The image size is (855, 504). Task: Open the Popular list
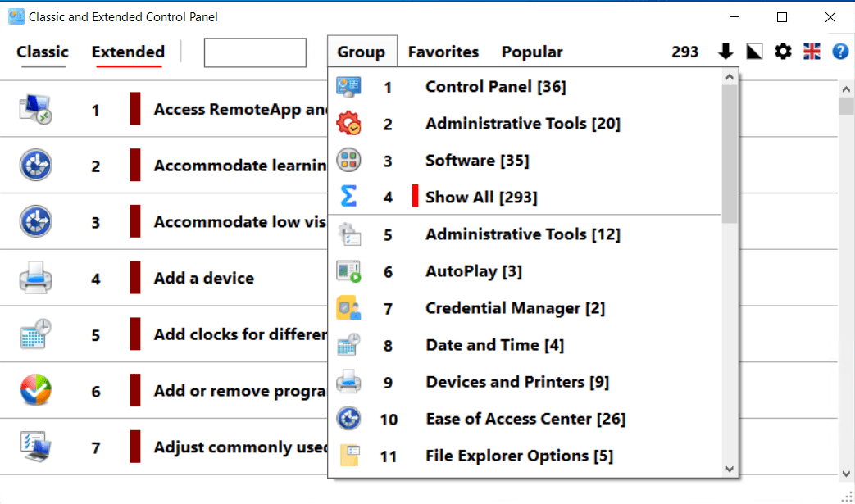click(532, 52)
